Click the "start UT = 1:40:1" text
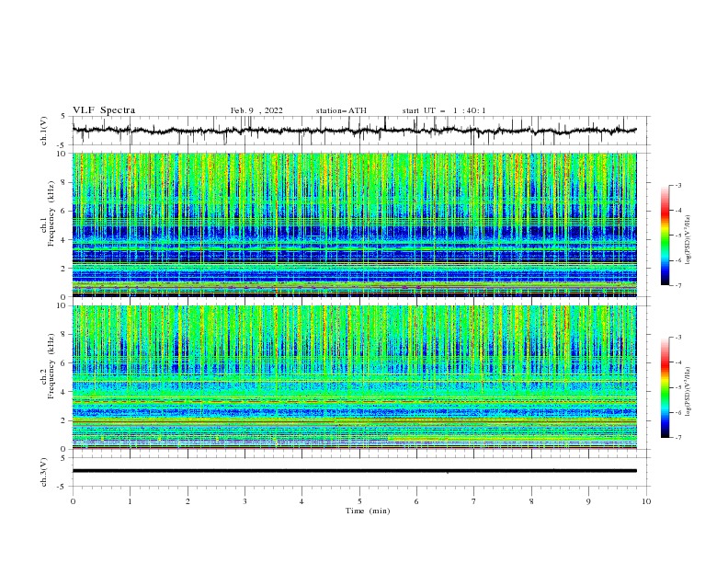Viewport: 728px width, 563px height. point(444,110)
